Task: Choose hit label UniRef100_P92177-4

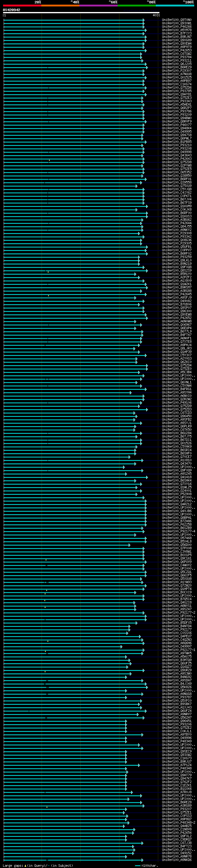Action: [x=179, y=531]
